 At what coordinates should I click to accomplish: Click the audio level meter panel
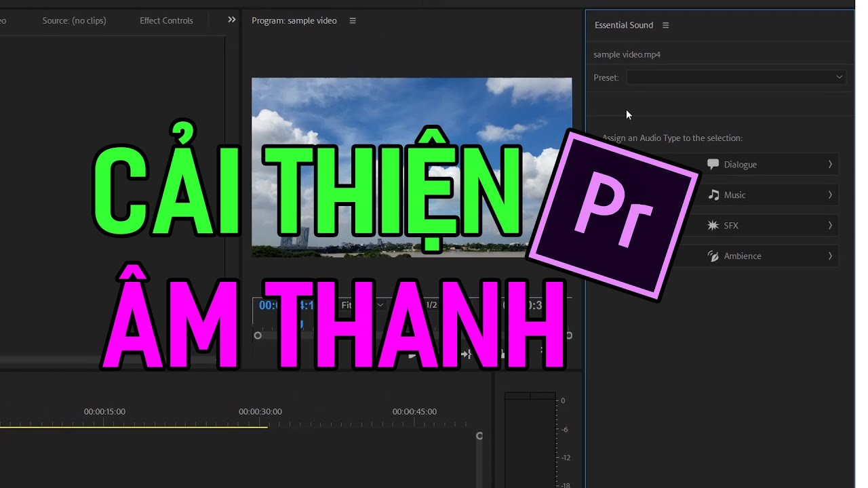pyautogui.click(x=530, y=439)
